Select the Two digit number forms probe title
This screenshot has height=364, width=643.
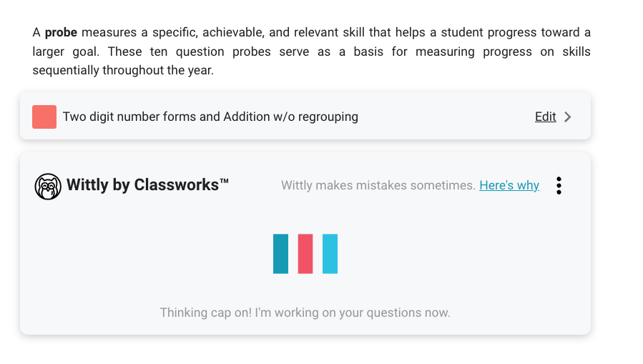[210, 117]
